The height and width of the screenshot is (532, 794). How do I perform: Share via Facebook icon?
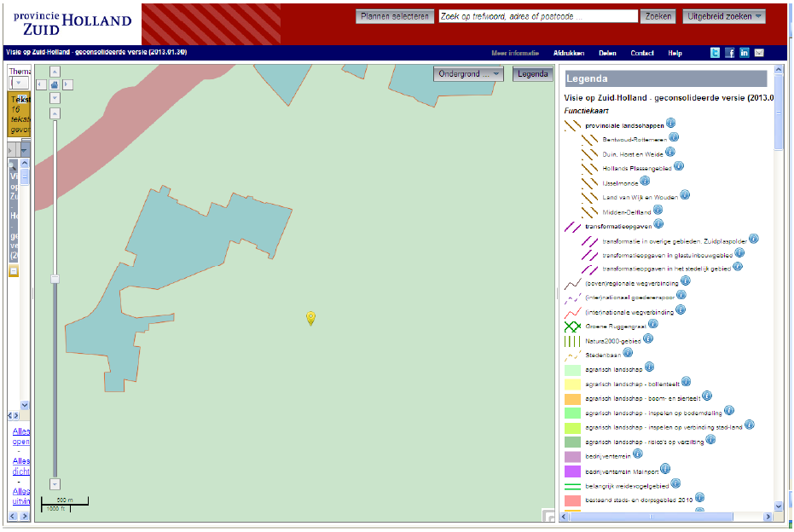pos(730,53)
